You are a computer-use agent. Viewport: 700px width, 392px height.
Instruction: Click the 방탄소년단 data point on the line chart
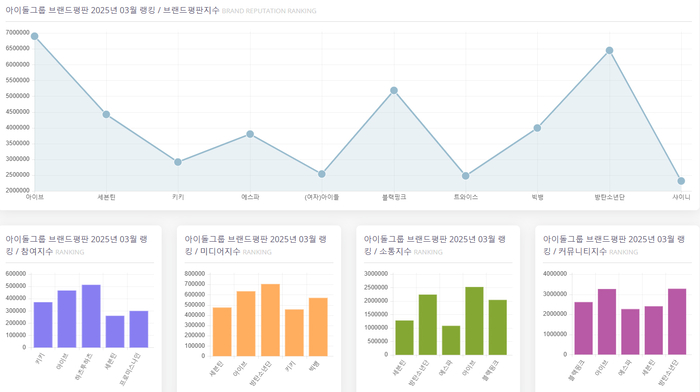(609, 50)
